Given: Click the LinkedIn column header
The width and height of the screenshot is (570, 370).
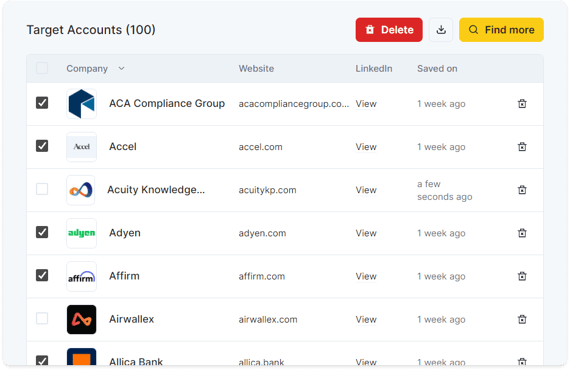Looking at the screenshot, I should 374,69.
